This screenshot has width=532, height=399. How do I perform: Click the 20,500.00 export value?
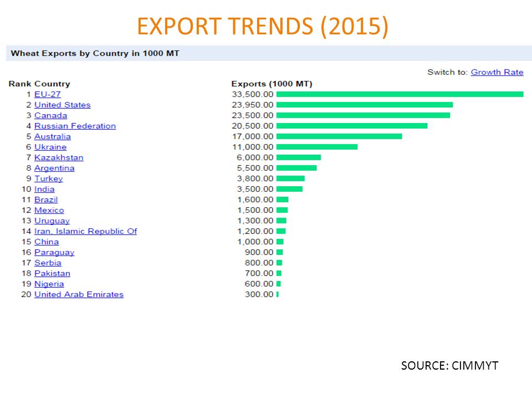coord(253,126)
